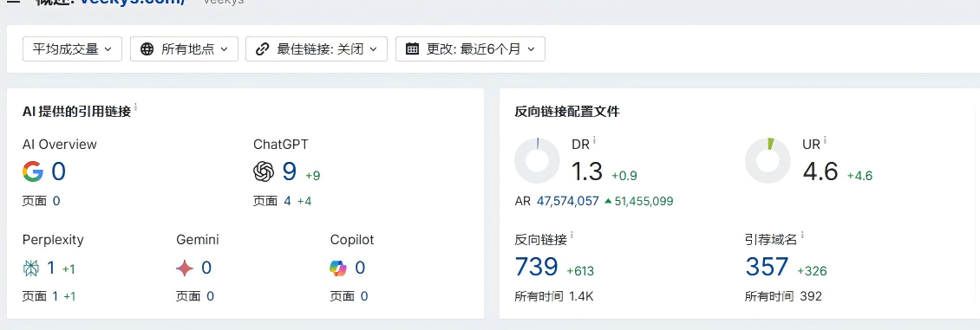Click the info icon beside AI 提供的引用链接
The width and height of the screenshot is (980, 330).
click(x=135, y=107)
